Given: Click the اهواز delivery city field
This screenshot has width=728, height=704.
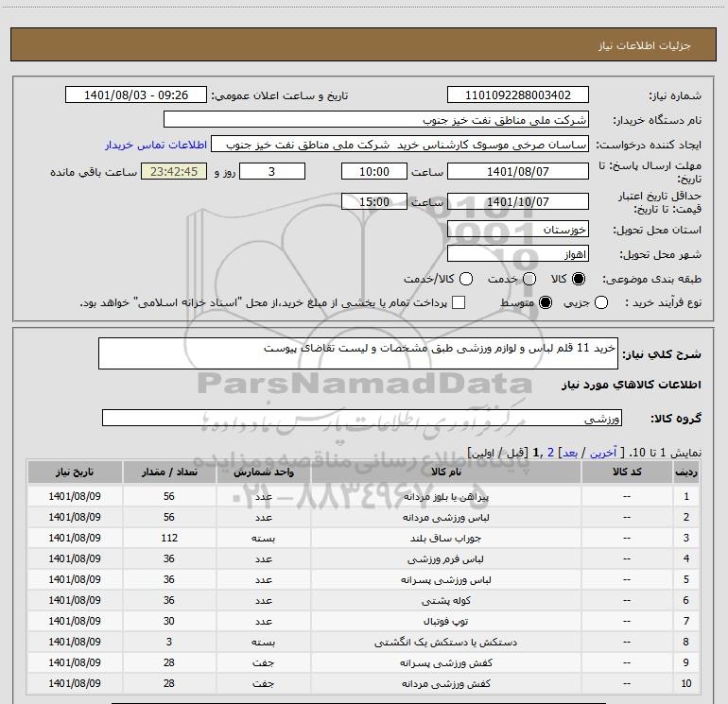Looking at the screenshot, I should [517, 254].
